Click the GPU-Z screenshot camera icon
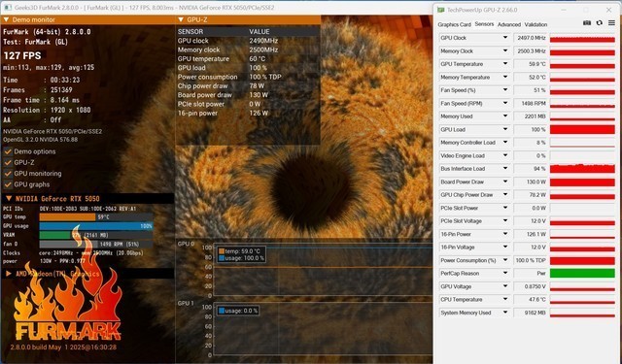622x364 pixels. (x=587, y=23)
